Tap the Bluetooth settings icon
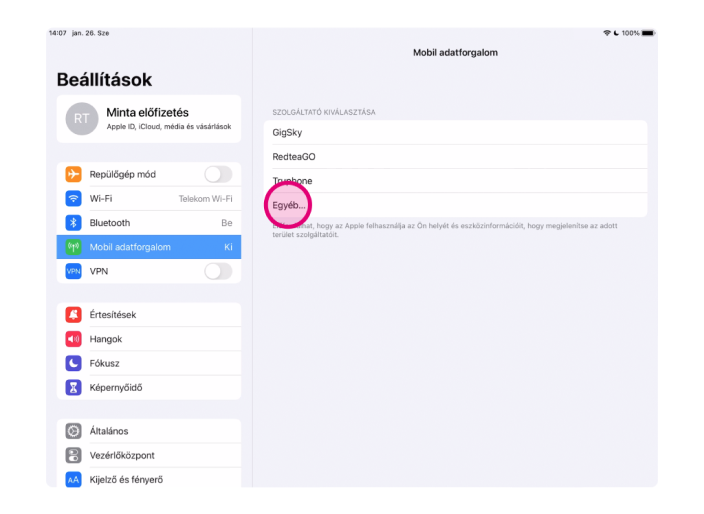Screen dimensions: 704x514 point(73,223)
